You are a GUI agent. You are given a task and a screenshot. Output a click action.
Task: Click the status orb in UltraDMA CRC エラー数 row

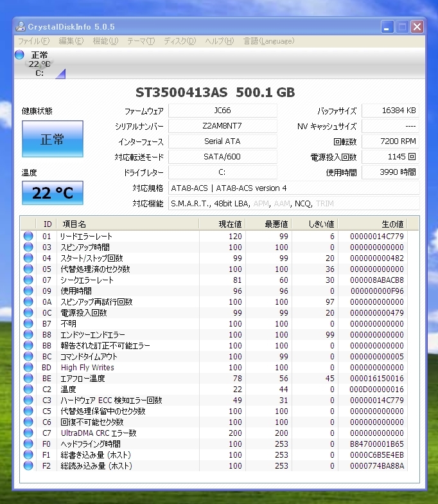[x=28, y=433]
